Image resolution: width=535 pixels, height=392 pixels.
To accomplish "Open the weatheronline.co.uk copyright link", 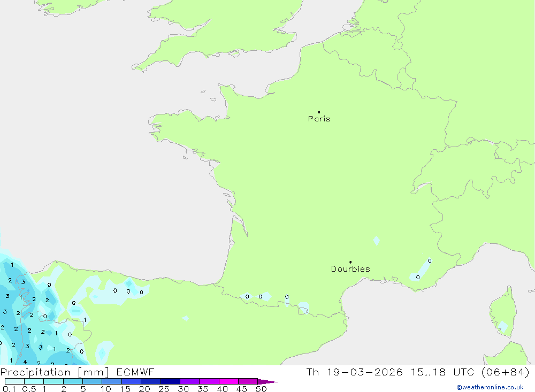I will pos(490,387).
